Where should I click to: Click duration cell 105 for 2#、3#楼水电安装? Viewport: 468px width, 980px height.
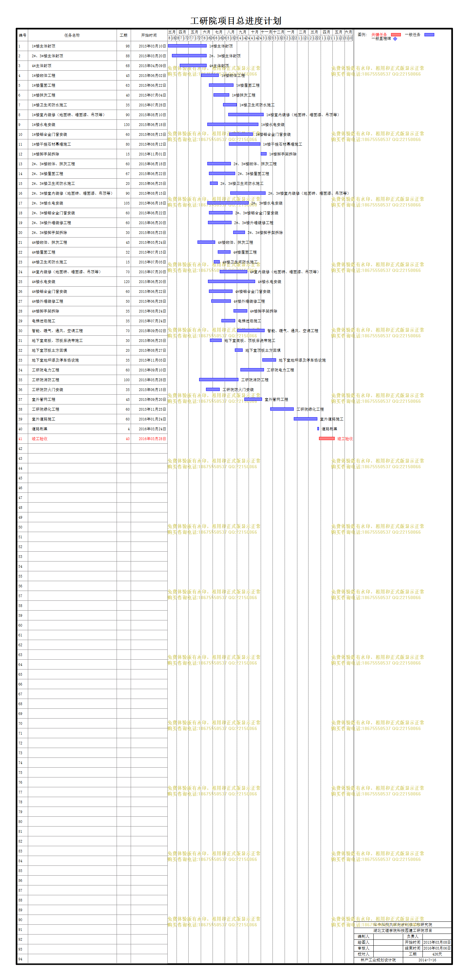coord(123,203)
